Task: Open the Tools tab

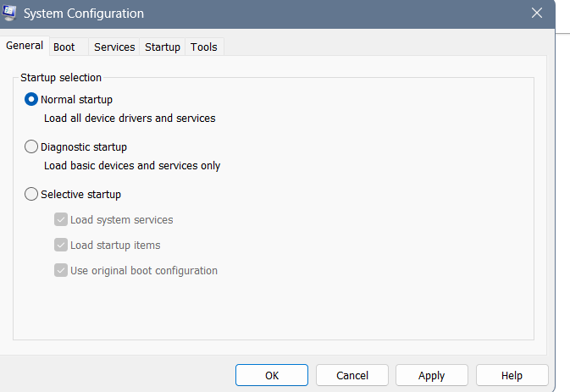Action: coord(204,47)
